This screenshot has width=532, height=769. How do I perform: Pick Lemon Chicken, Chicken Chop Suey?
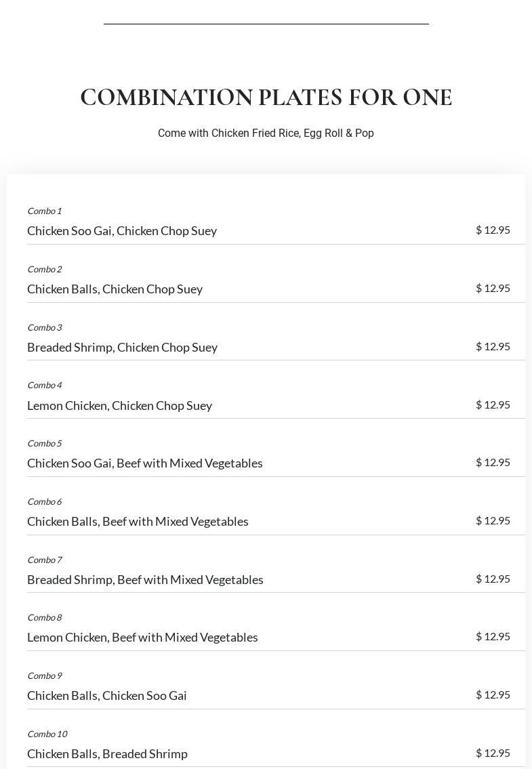coord(119,406)
